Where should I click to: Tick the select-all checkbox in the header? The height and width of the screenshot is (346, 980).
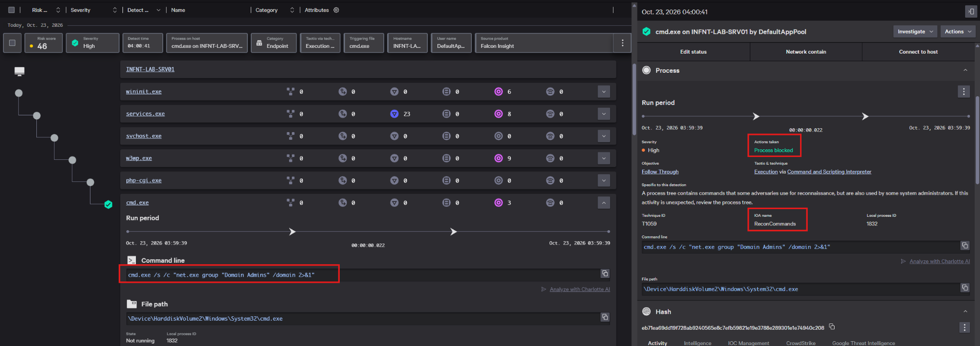point(11,10)
